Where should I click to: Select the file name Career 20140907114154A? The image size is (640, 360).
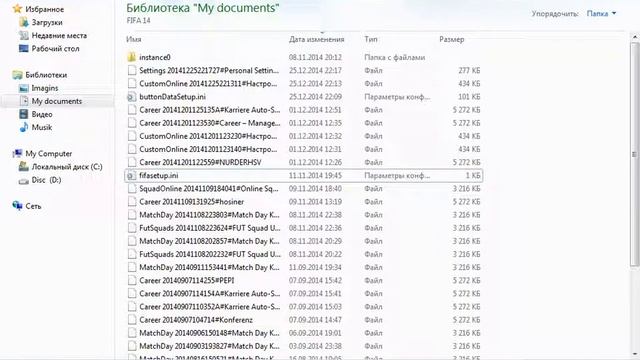click(210, 293)
